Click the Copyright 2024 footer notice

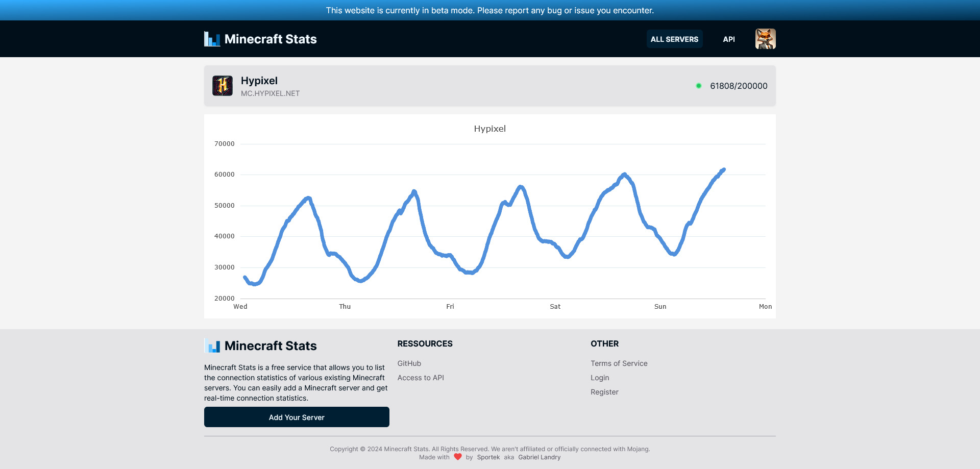pyautogui.click(x=490, y=449)
